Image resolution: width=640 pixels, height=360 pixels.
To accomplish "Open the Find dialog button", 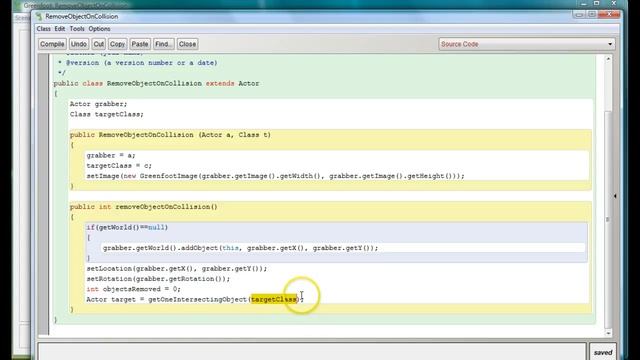I will click(163, 44).
